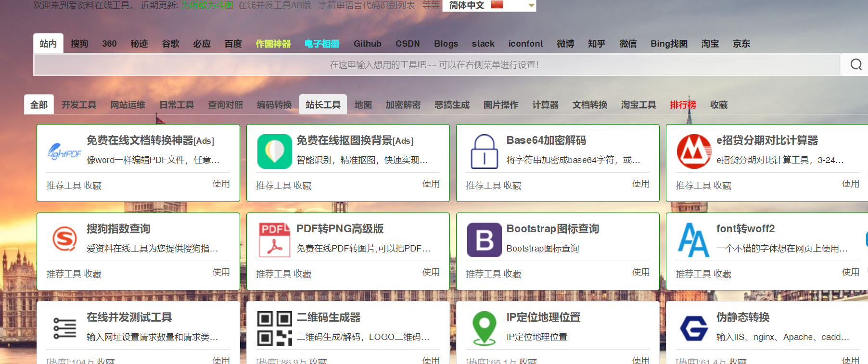
Task: Click 收藏 on the Bootstrap图标查询 card
Action: pos(512,274)
